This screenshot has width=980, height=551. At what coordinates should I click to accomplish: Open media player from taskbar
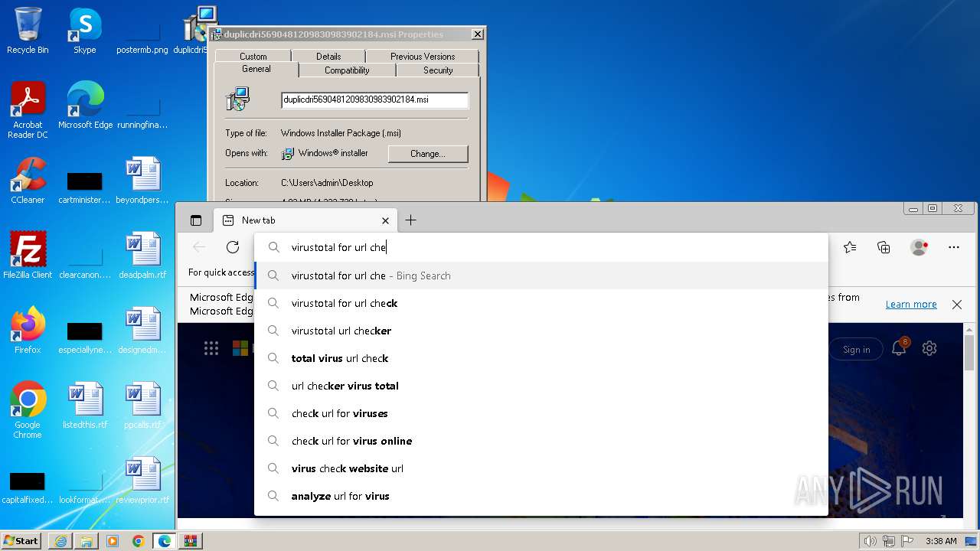pyautogui.click(x=113, y=541)
